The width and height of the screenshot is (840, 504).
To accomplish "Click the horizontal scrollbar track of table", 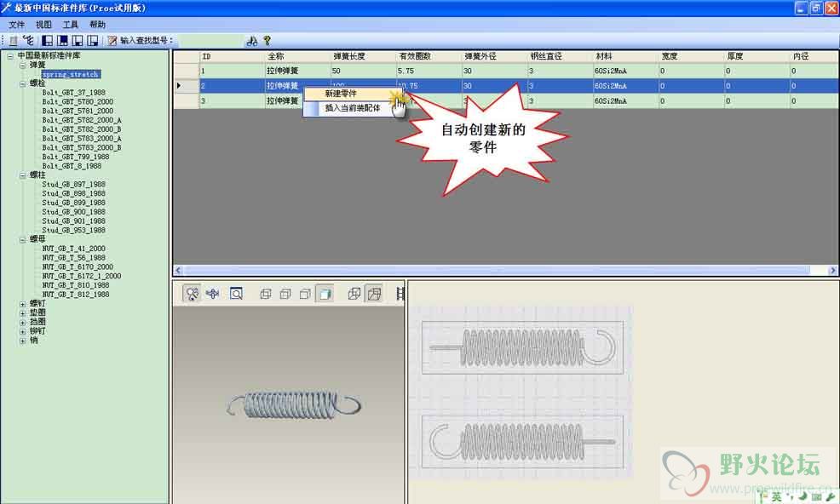I will [506, 271].
